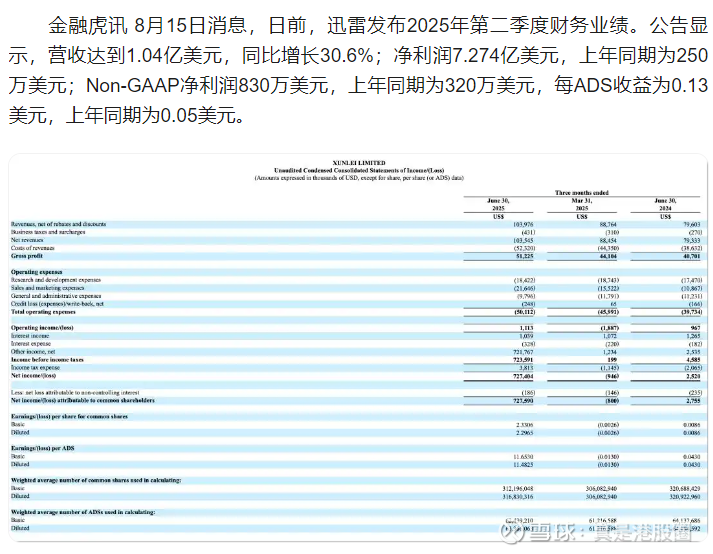
Task: Open the Xunlei income statement image
Action: point(358,348)
